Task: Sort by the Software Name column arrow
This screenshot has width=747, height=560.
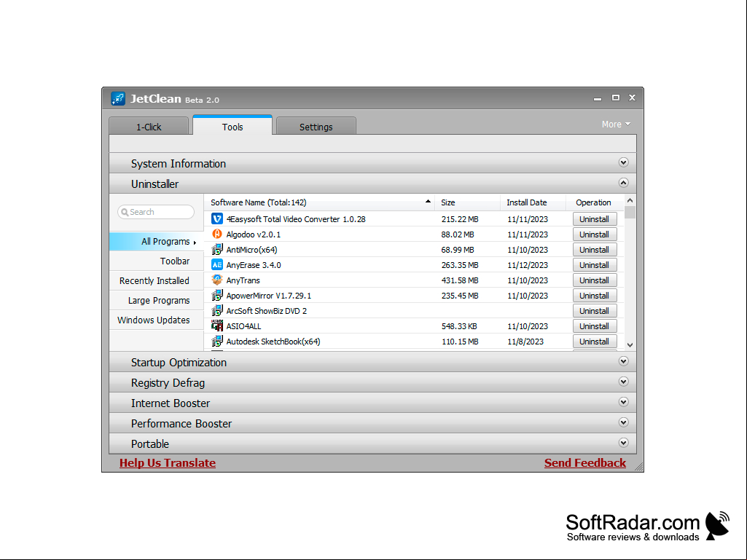Action: click(428, 202)
